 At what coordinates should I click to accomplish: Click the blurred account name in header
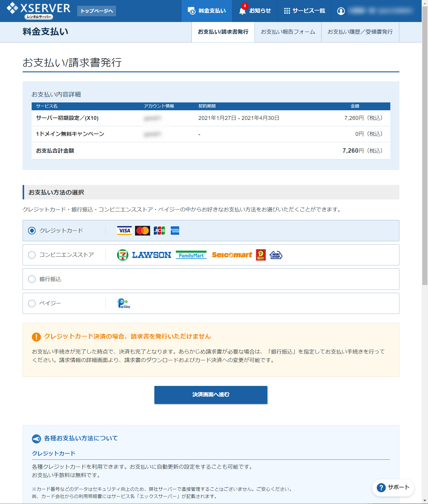tap(380, 11)
